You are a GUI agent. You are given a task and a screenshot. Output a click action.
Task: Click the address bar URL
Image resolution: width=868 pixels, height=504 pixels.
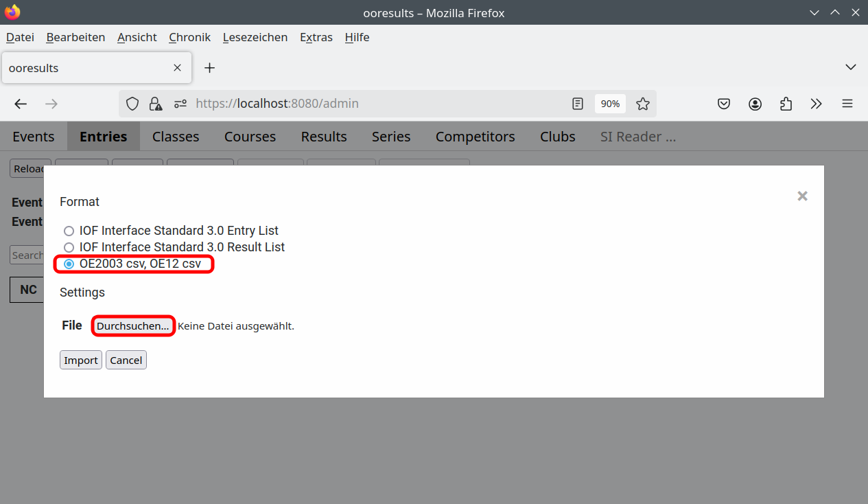tap(277, 104)
